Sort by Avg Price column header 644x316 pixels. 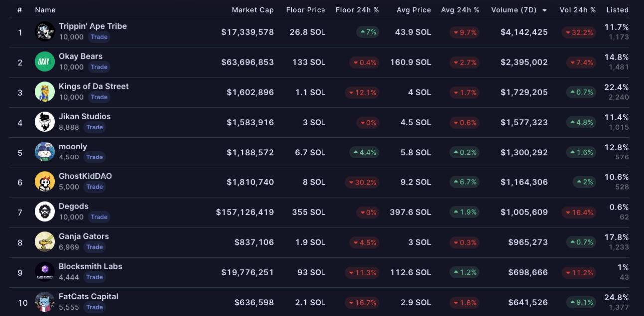[414, 10]
